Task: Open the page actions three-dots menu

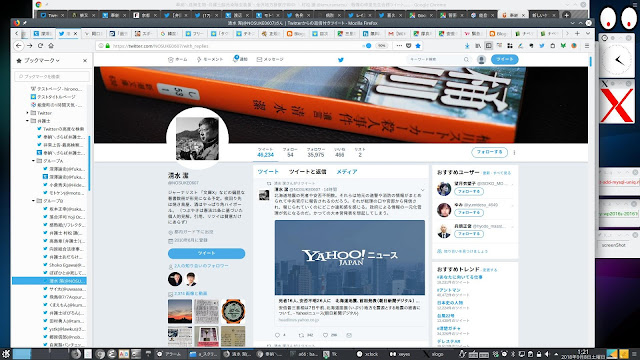Action: [x=399, y=46]
